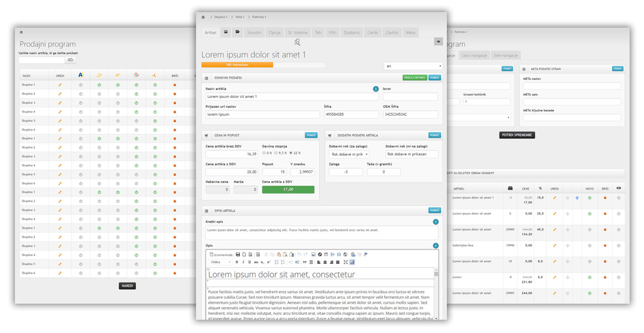Image resolution: width=644 pixels, height=333 pixels.
Task: Open the Slike navigacije tab in right window
Action: (x=506, y=55)
